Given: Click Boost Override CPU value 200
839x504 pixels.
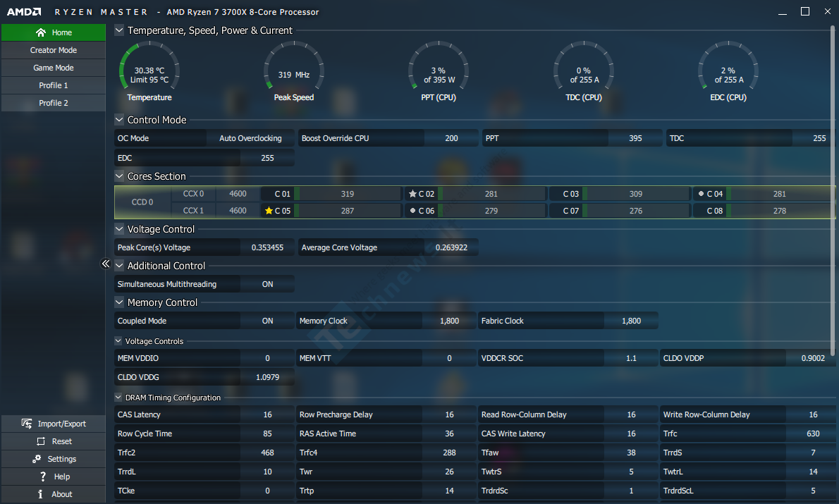Looking at the screenshot, I should click(x=452, y=139).
